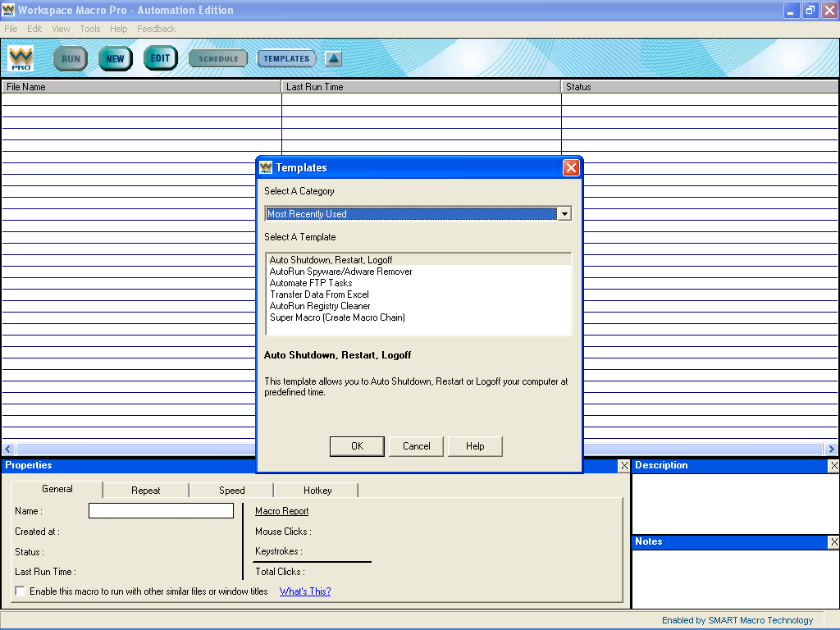Switch to the Hotkey tab
840x630 pixels.
pyautogui.click(x=317, y=491)
